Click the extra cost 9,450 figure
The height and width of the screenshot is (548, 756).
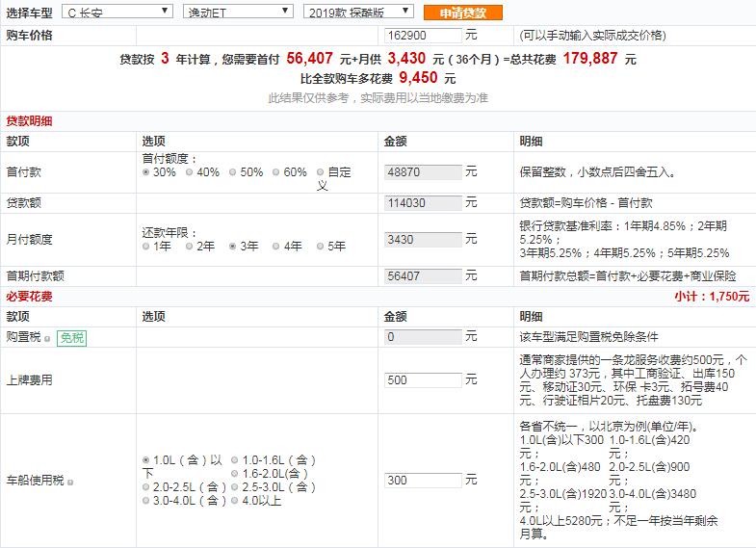click(x=418, y=78)
